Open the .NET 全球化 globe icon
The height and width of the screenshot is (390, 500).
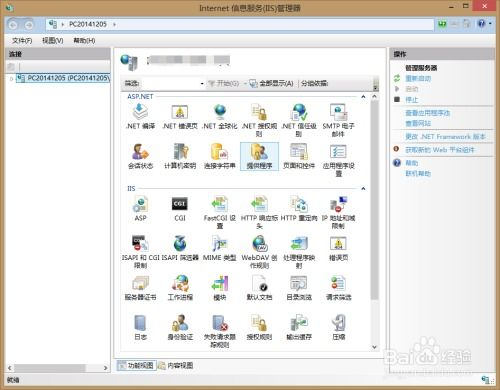coord(220,117)
